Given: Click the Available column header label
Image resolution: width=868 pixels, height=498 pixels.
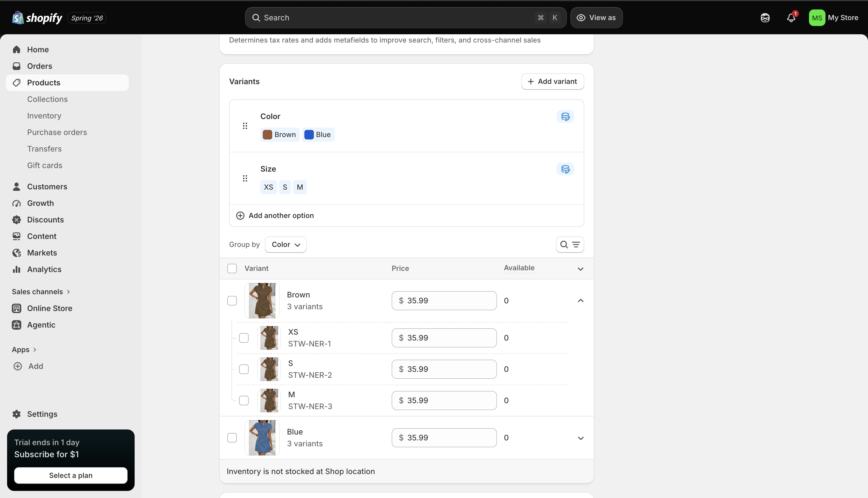Looking at the screenshot, I should [x=519, y=268].
